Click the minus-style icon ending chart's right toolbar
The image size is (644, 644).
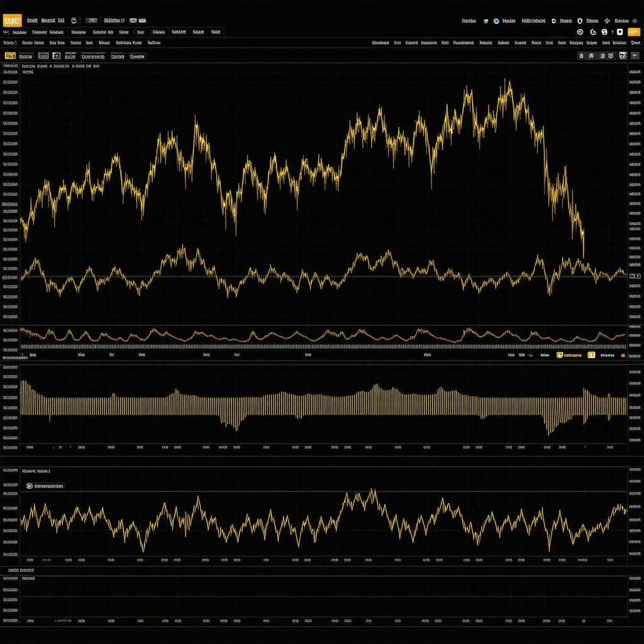tap(635, 55)
